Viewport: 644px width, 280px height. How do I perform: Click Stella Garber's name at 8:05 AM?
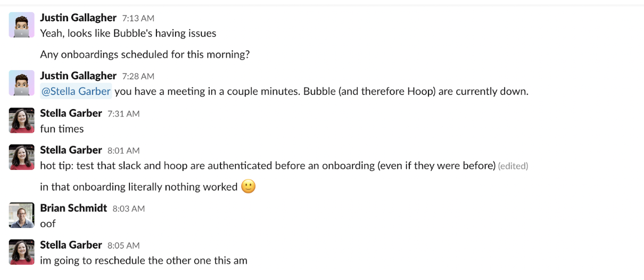pyautogui.click(x=71, y=245)
